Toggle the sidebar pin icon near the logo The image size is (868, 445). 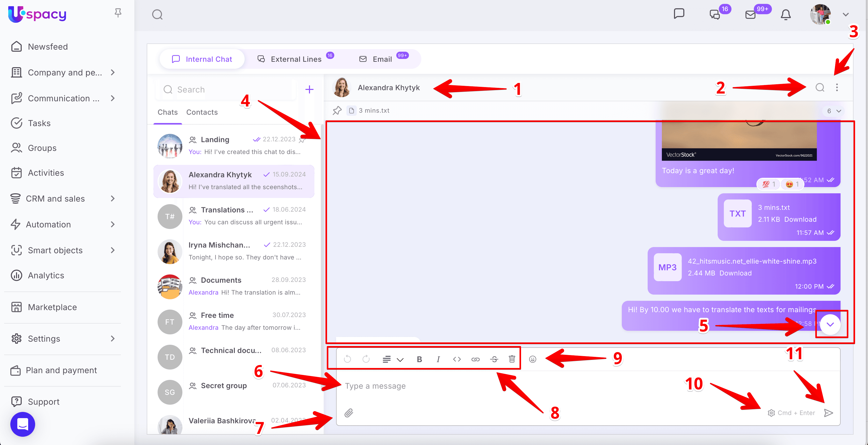(x=118, y=13)
